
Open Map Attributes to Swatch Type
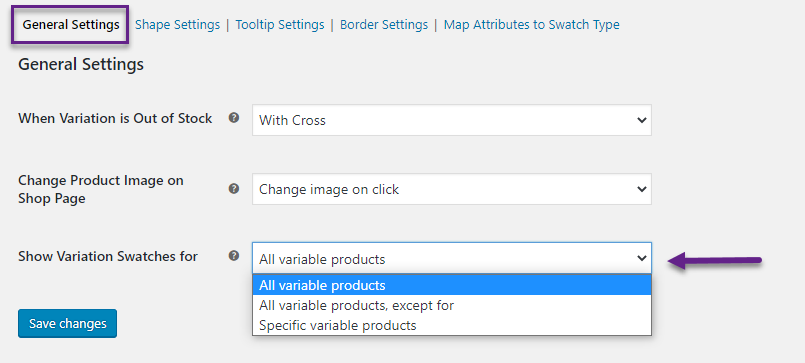pos(531,25)
